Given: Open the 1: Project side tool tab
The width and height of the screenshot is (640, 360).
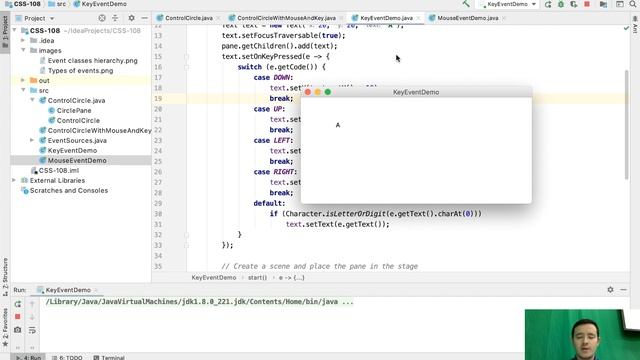Looking at the screenshot, I should click(x=5, y=31).
